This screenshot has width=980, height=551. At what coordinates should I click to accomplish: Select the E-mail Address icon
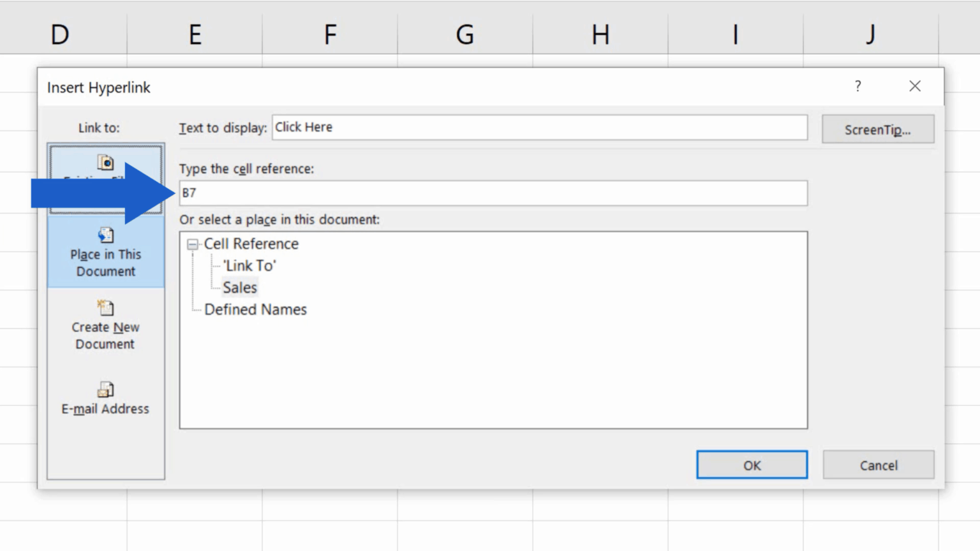[x=105, y=390]
